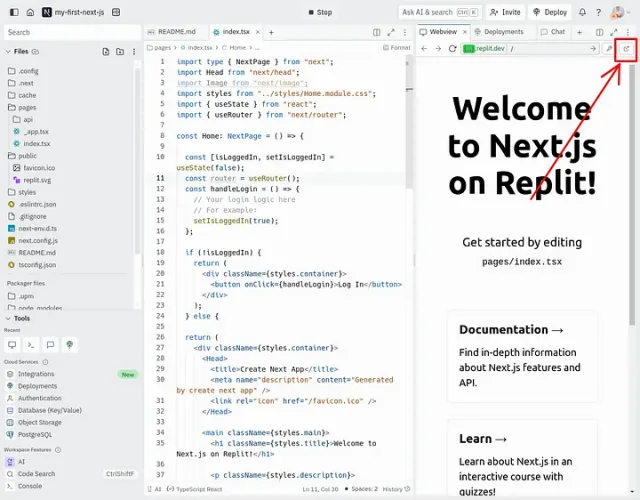
Task: Go to Replit home icon
Action: coord(30,12)
